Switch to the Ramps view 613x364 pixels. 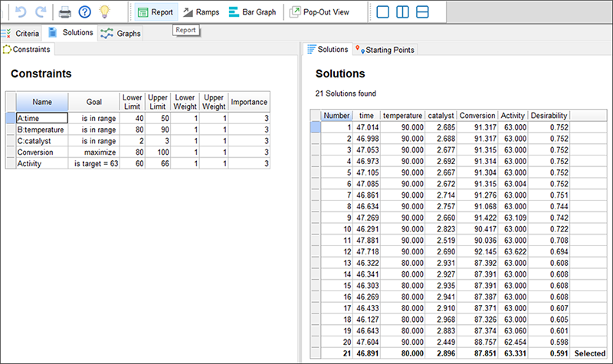202,12
